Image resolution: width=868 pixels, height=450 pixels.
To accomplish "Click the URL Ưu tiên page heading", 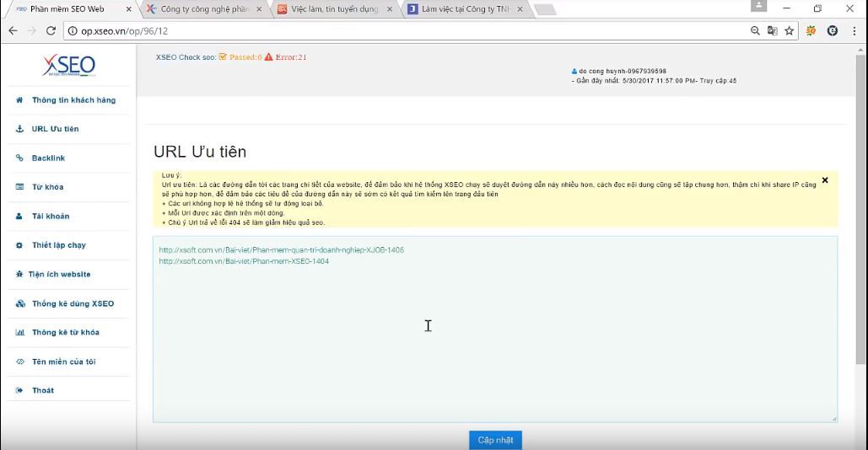I will tap(200, 152).
